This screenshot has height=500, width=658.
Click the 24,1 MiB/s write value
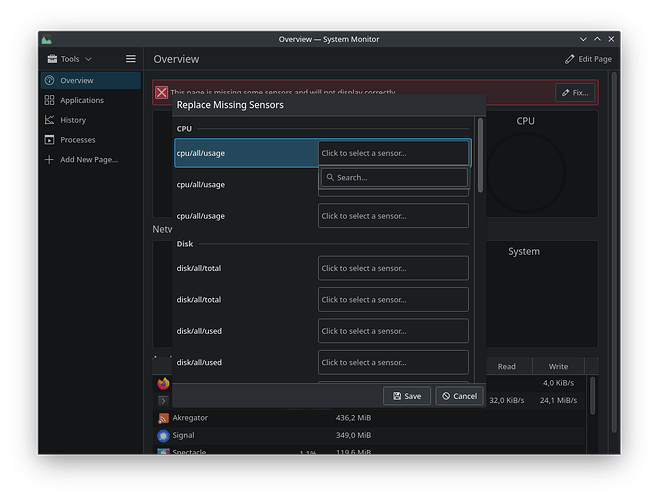[558, 401]
